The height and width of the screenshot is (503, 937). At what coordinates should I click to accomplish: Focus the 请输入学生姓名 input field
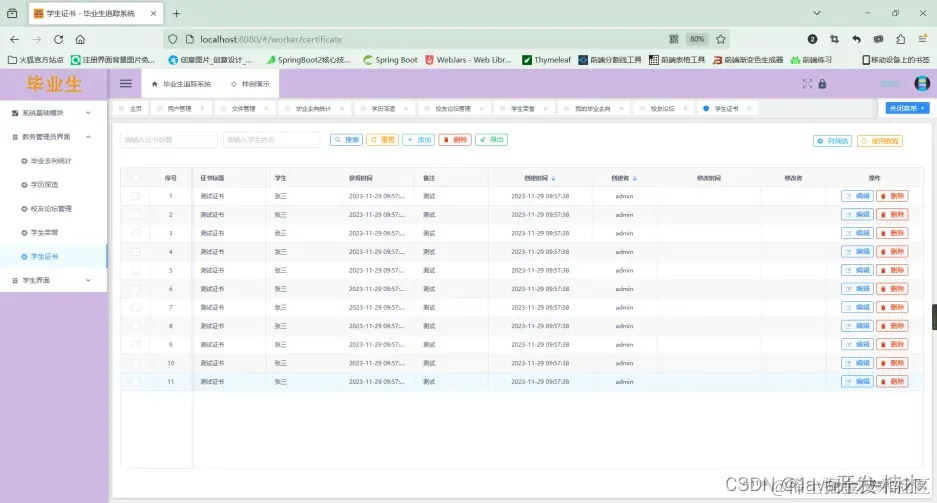click(272, 140)
